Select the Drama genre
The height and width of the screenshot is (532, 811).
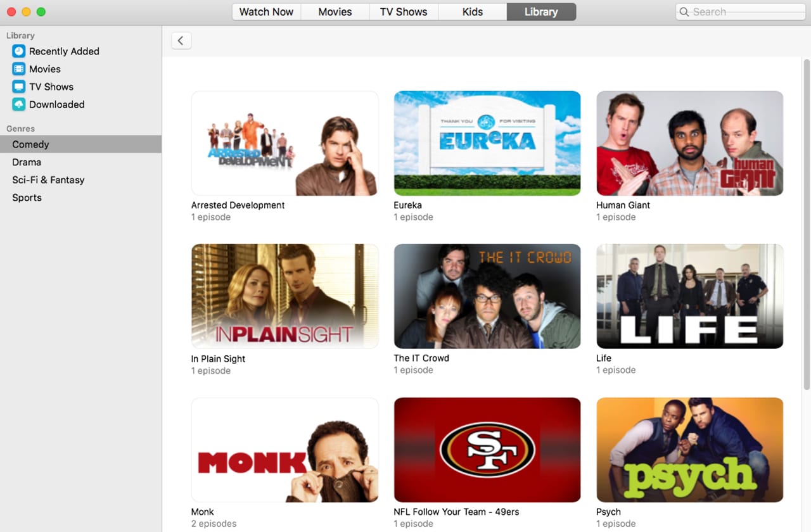pyautogui.click(x=27, y=162)
